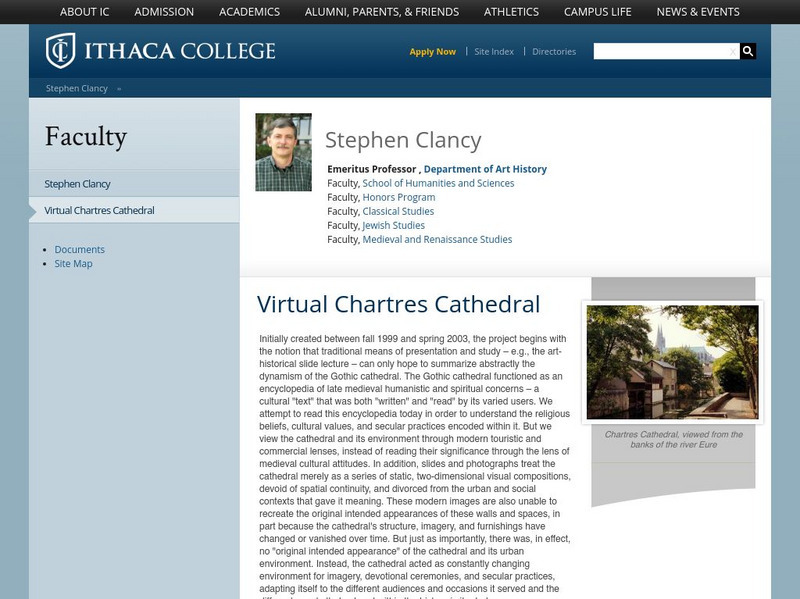800x599 pixels.
Task: Click the Department of Art History link
Action: tap(485, 169)
